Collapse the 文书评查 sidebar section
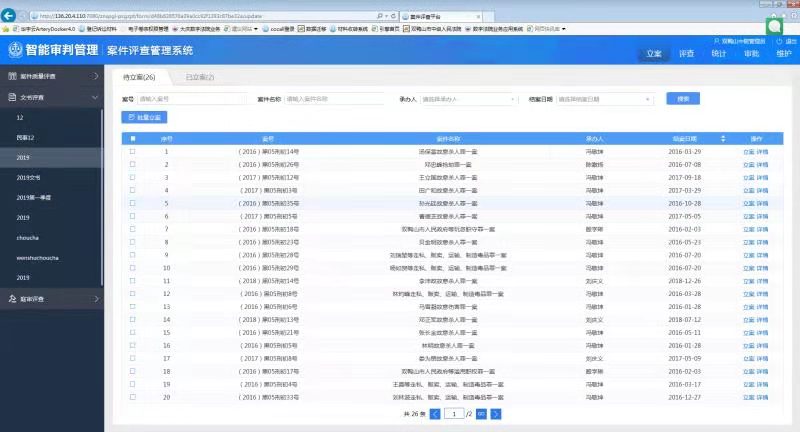Screen dimensions: 800x432 96,97
